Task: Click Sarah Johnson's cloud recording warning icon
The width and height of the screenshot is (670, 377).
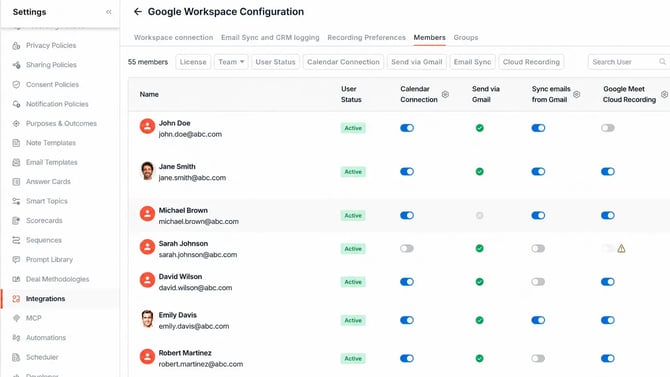Action: click(x=621, y=248)
